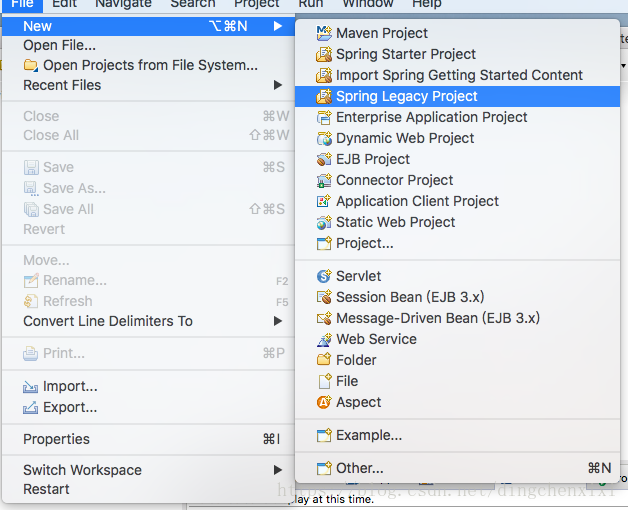This screenshot has width=628, height=510.
Task: Select Switch Workspace entry
Action: [x=148, y=470]
